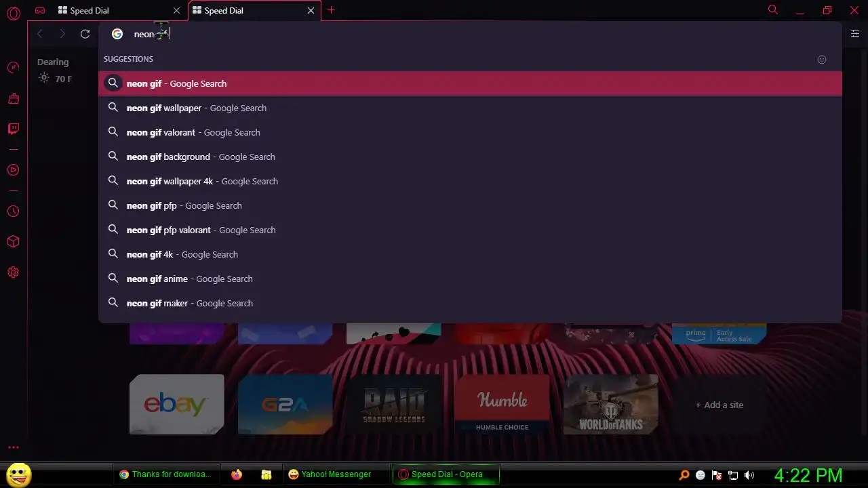This screenshot has height=488, width=868.
Task: Switch to Yahoo! Messenger taskbar item
Action: 337,474
